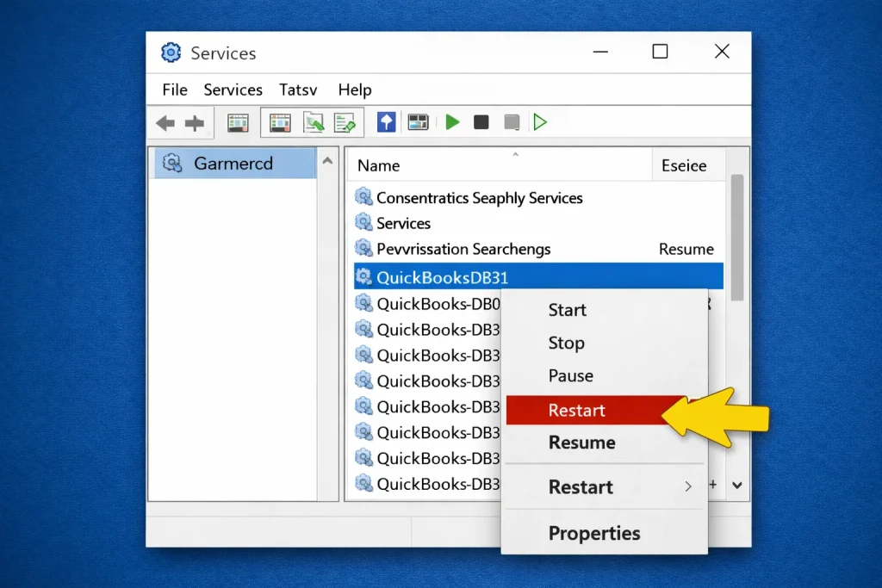The image size is (882, 588).
Task: Select the QuickBooksDB31 service row
Action: 538,276
